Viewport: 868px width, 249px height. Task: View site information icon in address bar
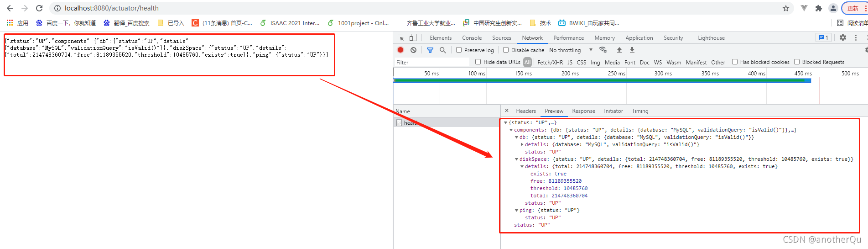click(57, 8)
